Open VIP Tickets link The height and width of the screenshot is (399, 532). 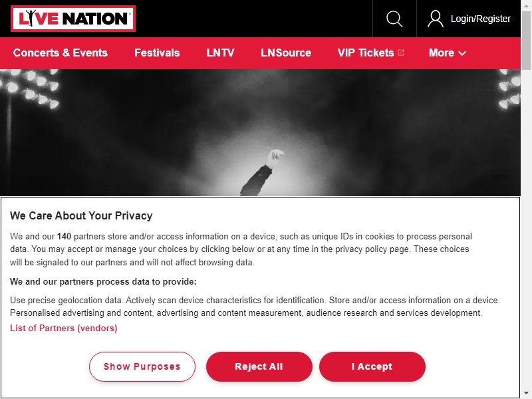(366, 53)
